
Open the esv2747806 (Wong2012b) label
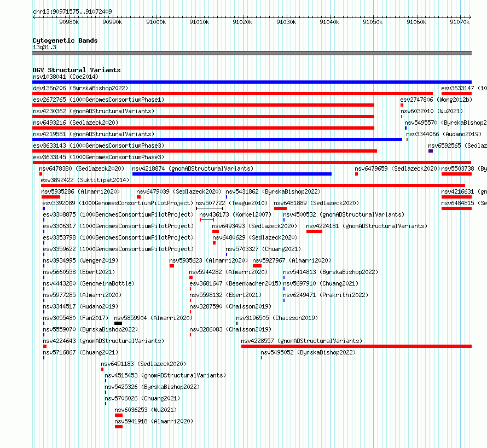(436, 100)
